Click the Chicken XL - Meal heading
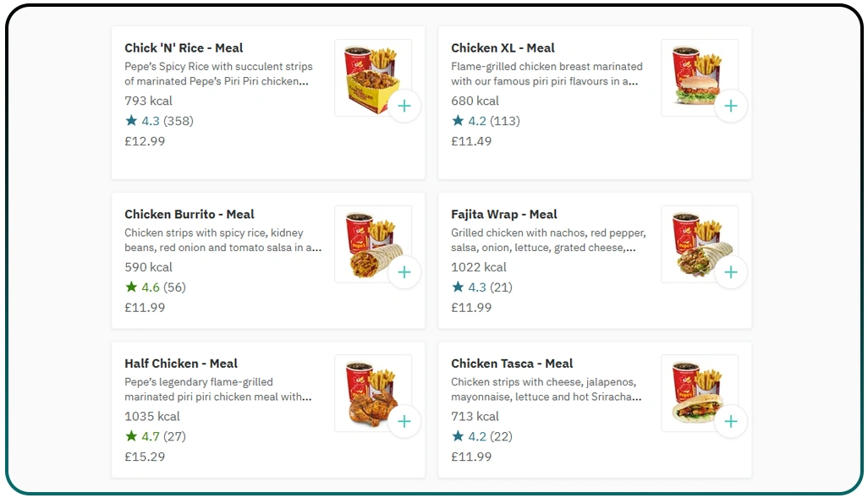The image size is (868, 498). coord(503,48)
